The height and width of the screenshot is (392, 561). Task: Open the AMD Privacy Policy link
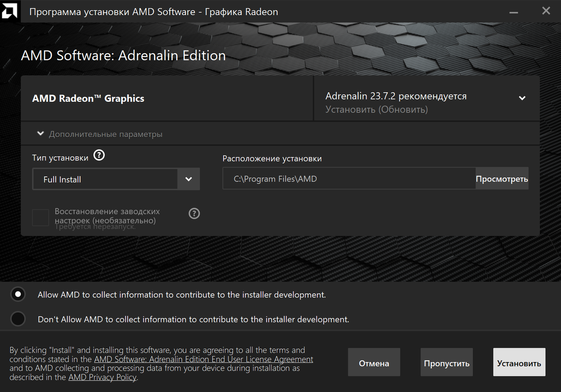coord(102,377)
